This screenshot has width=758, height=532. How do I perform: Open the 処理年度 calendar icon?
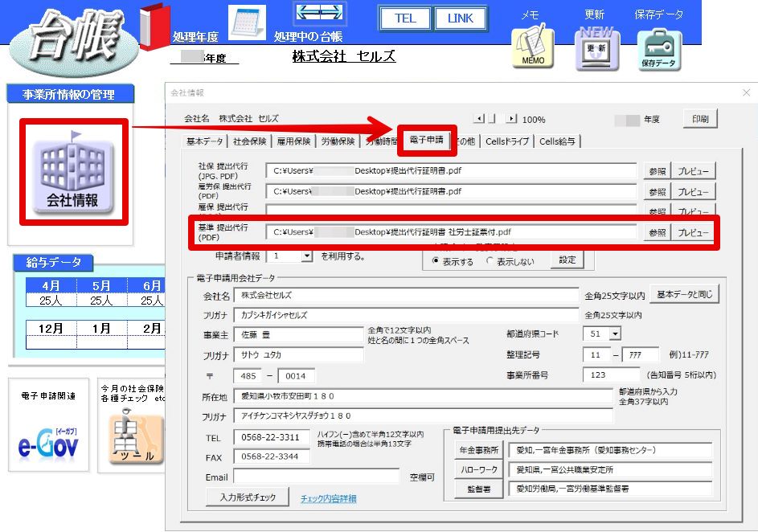247,23
